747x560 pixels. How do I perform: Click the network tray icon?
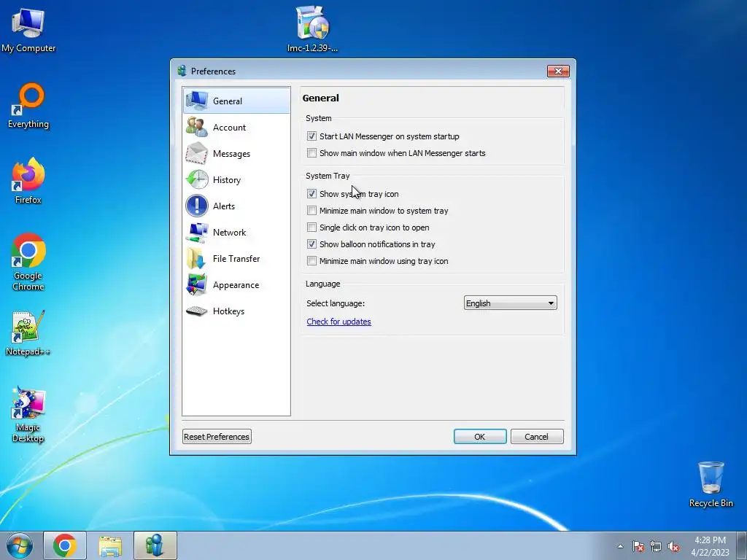point(656,547)
